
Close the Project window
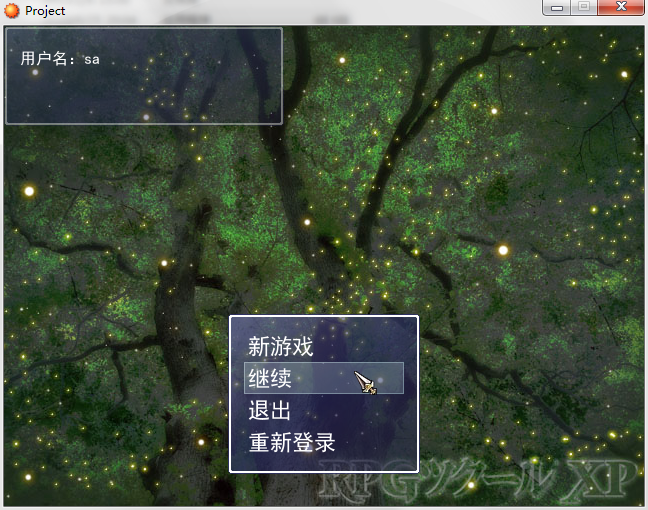click(x=621, y=7)
